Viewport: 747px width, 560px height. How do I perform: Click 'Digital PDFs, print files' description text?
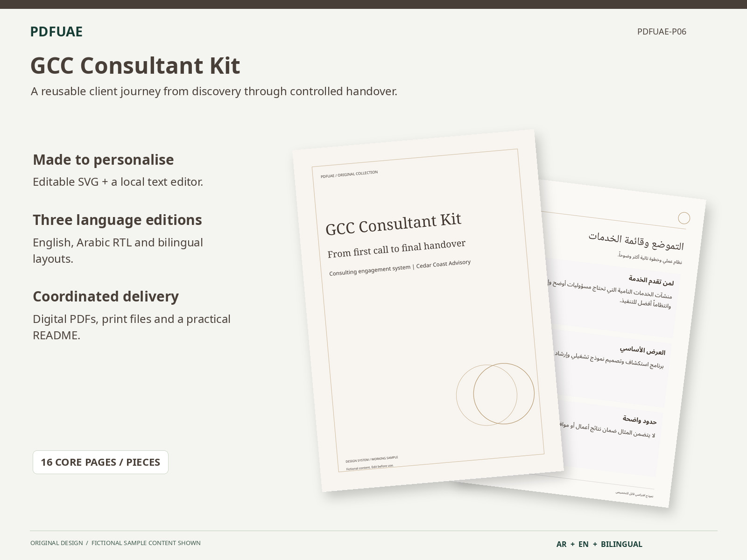click(132, 327)
